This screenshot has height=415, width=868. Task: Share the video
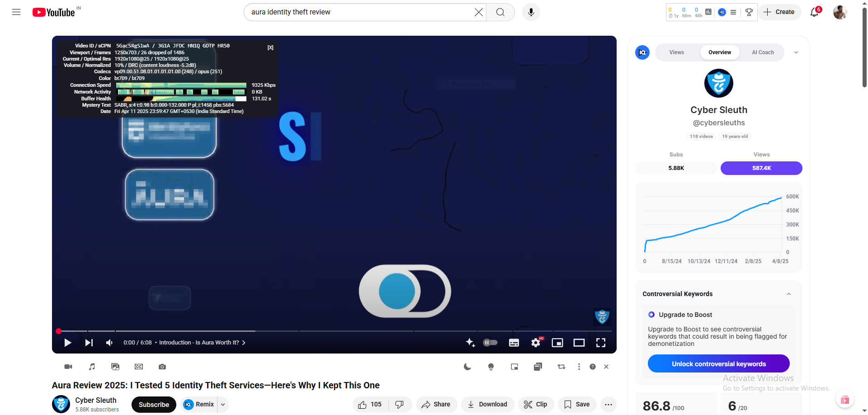point(437,405)
